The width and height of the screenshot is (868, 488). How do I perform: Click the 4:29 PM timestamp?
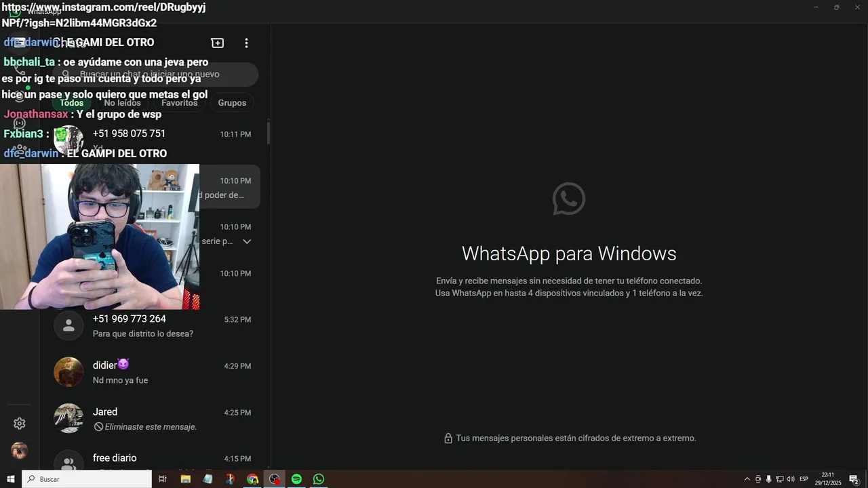(237, 366)
